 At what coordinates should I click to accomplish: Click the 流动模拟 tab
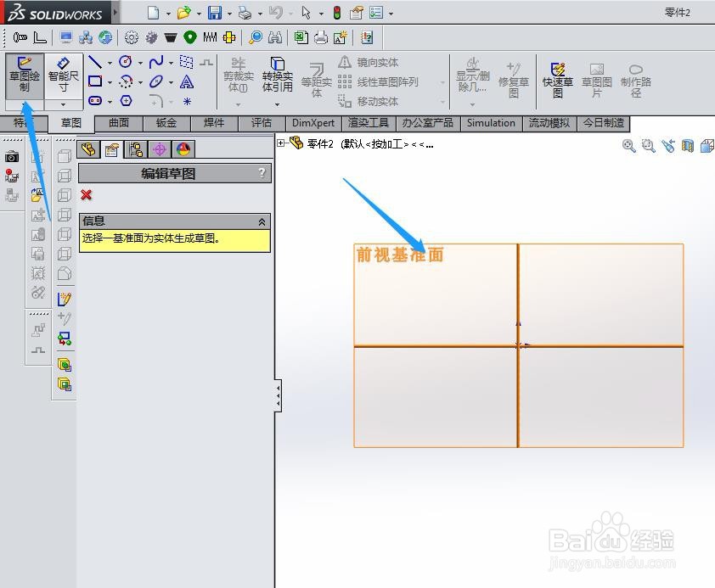tap(549, 122)
